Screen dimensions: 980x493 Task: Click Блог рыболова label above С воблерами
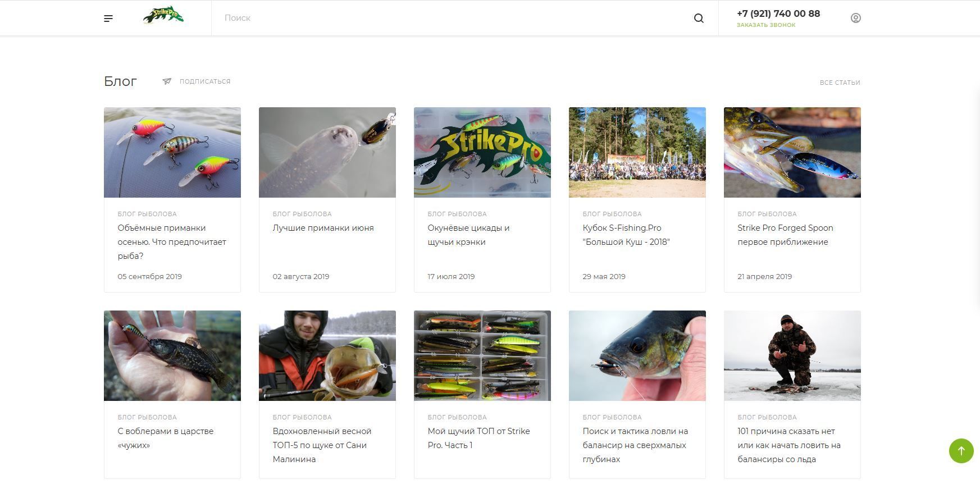click(147, 417)
